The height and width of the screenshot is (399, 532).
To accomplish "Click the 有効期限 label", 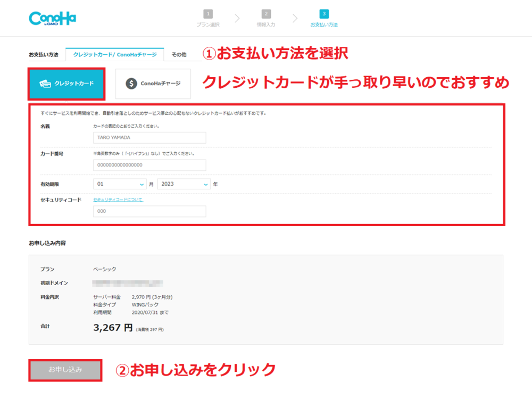I will [x=49, y=184].
